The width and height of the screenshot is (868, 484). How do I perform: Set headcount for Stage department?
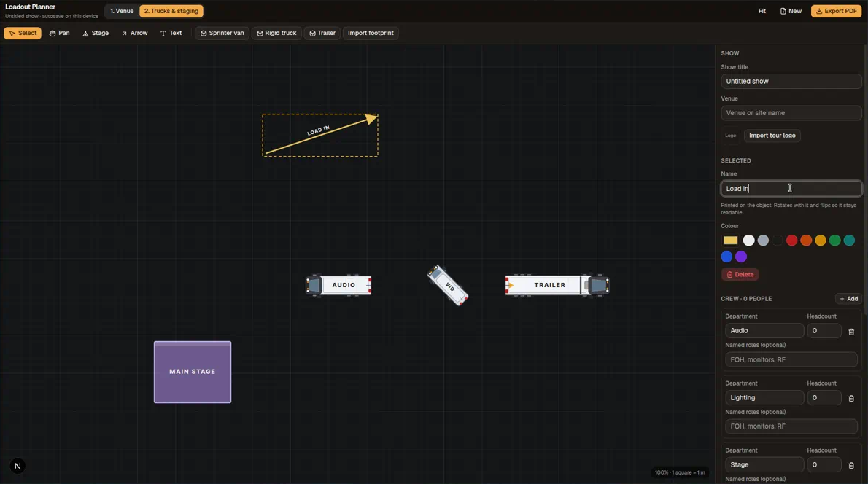(824, 464)
